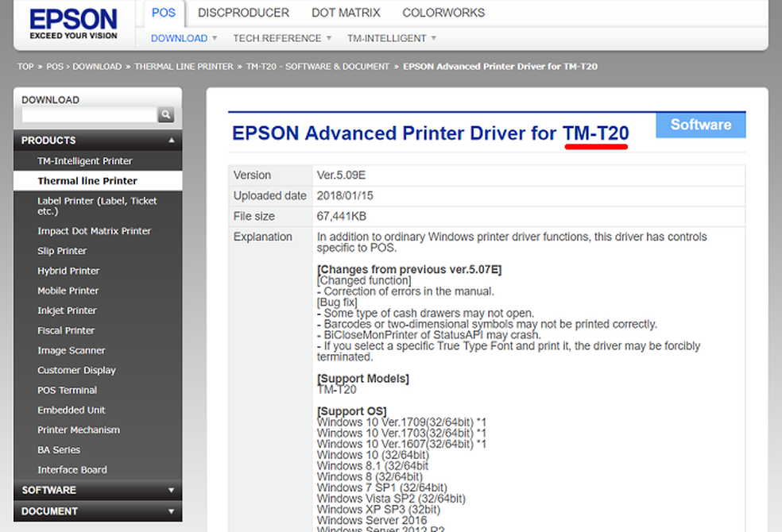Image resolution: width=782 pixels, height=532 pixels.
Task: Open the COLORWORKS tab
Action: 443,13
